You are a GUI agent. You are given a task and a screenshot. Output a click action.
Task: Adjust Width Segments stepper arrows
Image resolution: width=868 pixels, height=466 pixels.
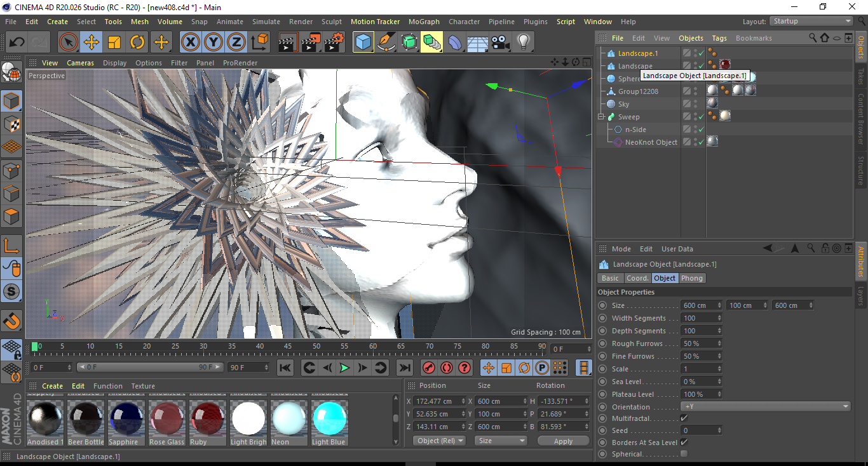(719, 318)
